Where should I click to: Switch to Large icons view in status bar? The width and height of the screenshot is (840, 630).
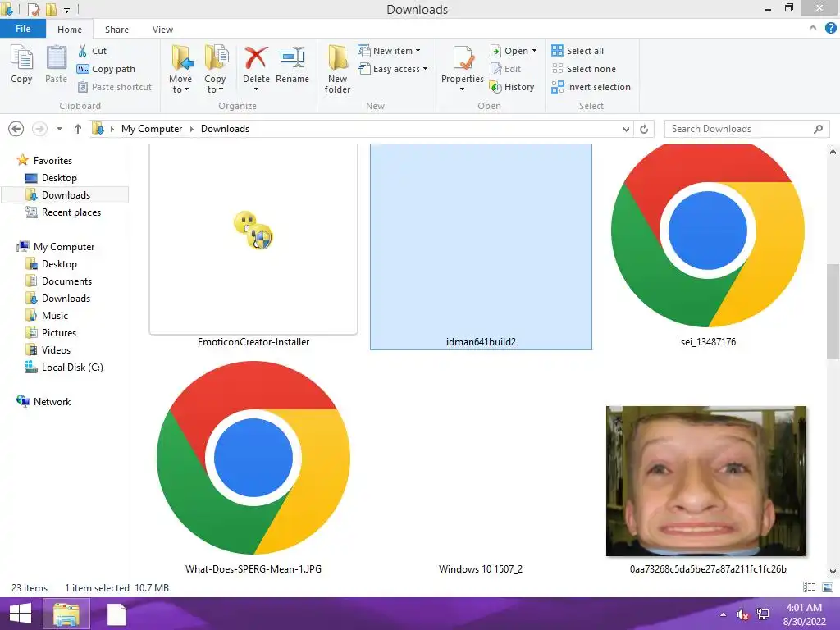(827, 587)
